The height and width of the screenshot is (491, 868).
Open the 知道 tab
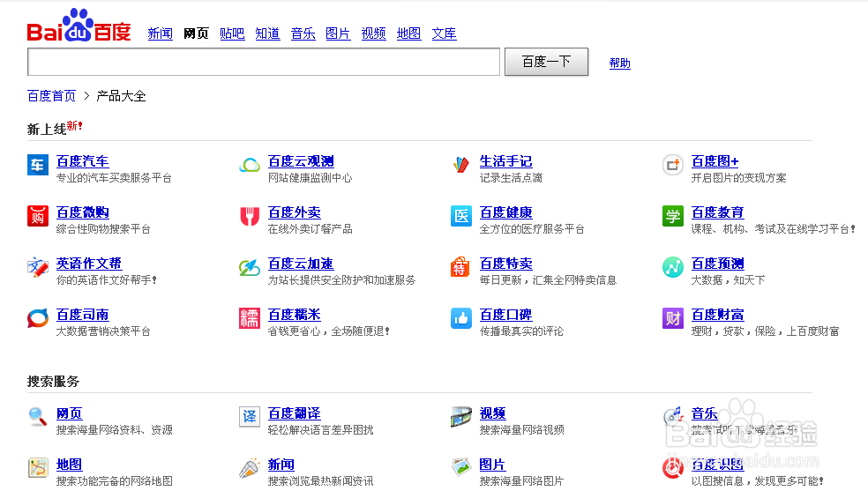pos(267,33)
